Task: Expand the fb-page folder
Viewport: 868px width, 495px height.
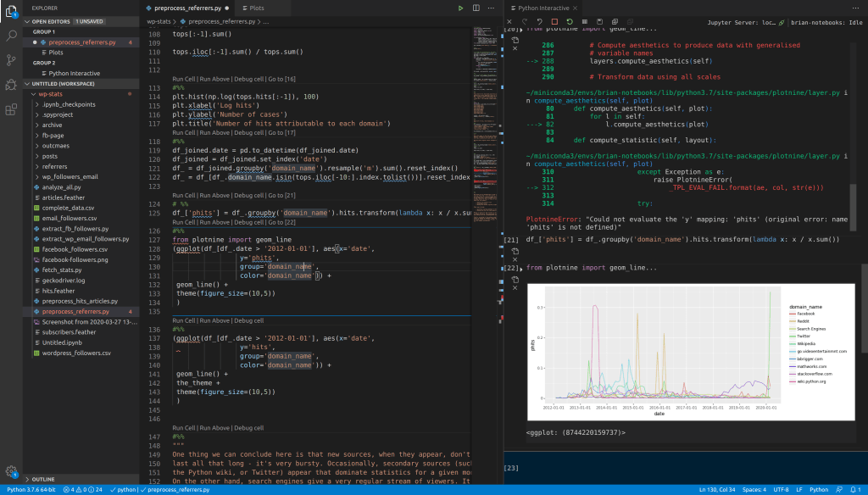Action: [81, 135]
